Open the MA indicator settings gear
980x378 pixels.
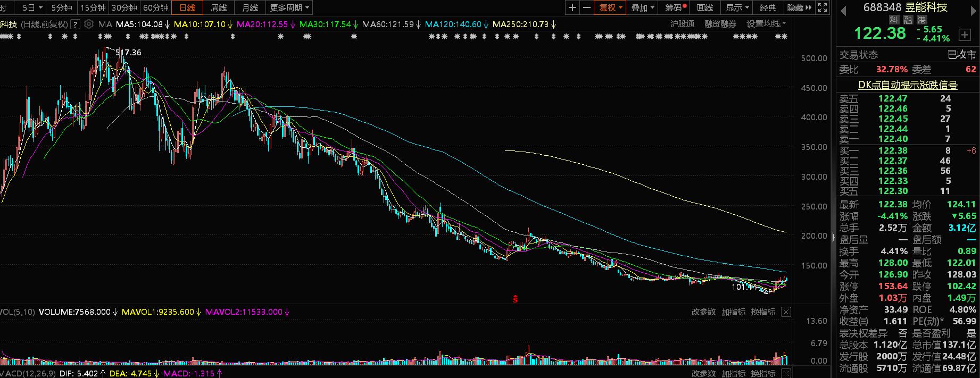coord(89,24)
